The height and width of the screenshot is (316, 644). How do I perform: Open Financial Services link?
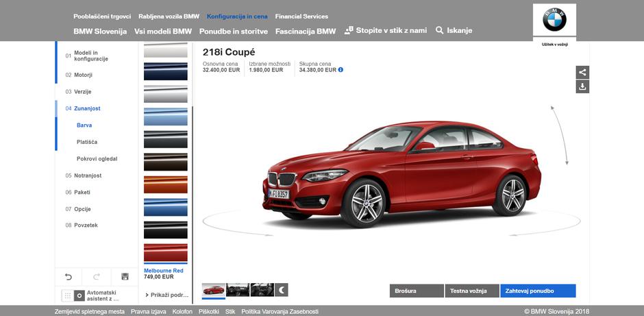[301, 16]
